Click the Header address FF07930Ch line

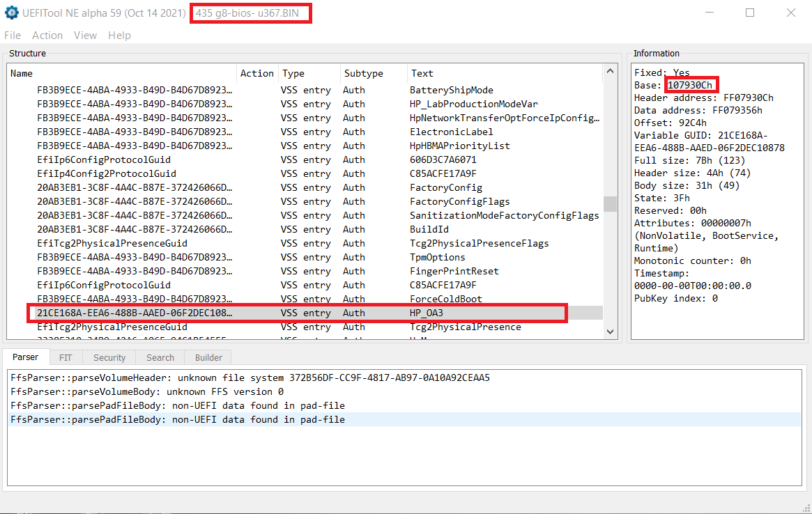pos(703,98)
